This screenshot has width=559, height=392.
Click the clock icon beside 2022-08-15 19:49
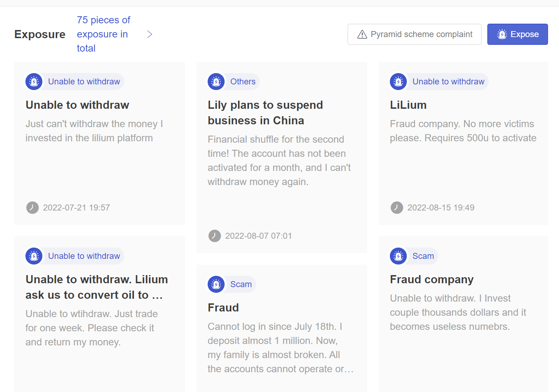click(x=397, y=208)
